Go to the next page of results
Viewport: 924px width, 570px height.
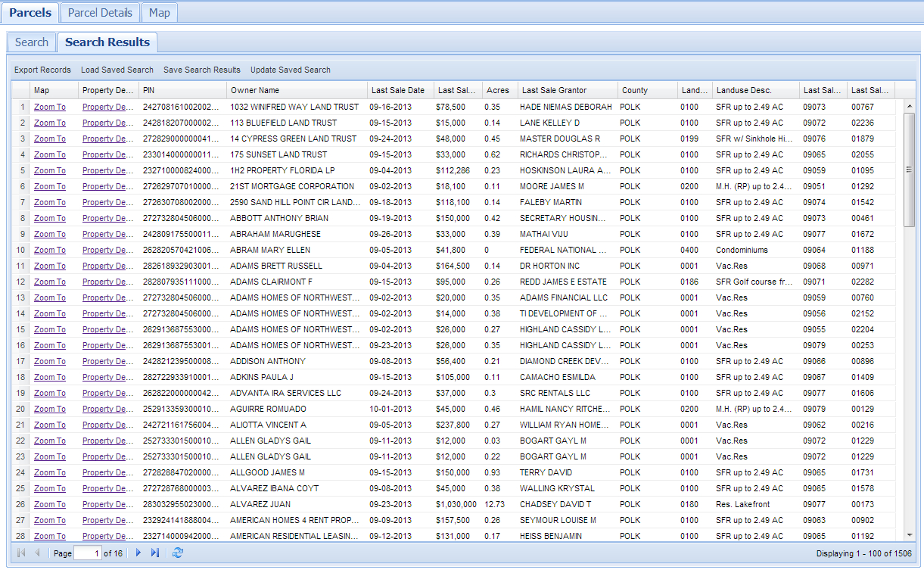(138, 553)
